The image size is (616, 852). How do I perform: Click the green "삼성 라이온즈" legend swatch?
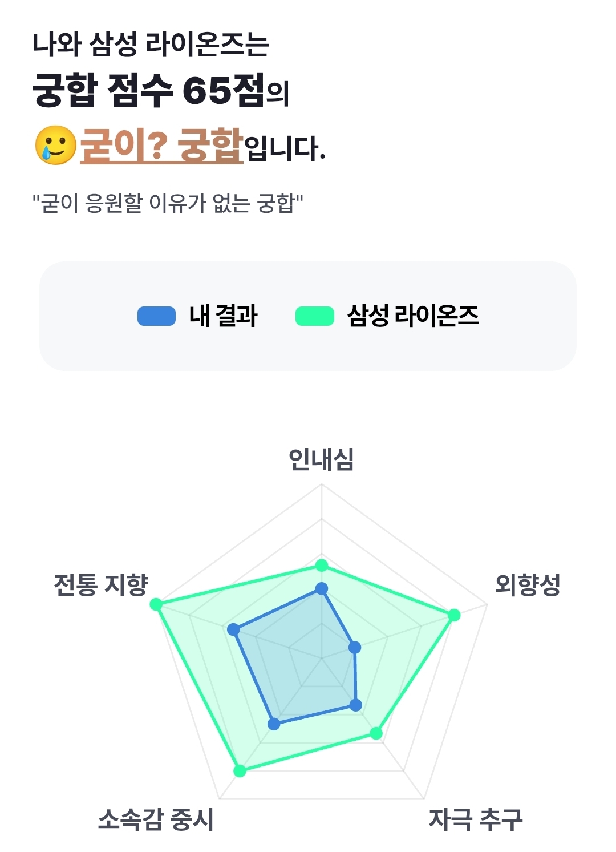[314, 316]
